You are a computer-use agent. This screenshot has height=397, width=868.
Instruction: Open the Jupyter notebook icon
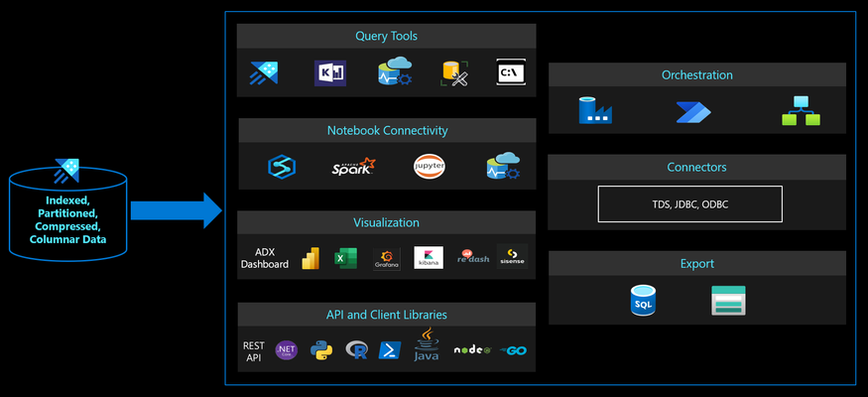430,166
